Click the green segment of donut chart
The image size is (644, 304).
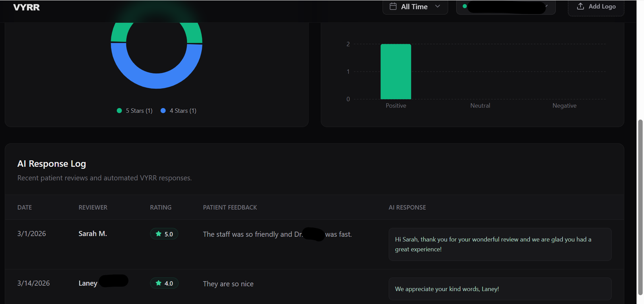pyautogui.click(x=118, y=33)
